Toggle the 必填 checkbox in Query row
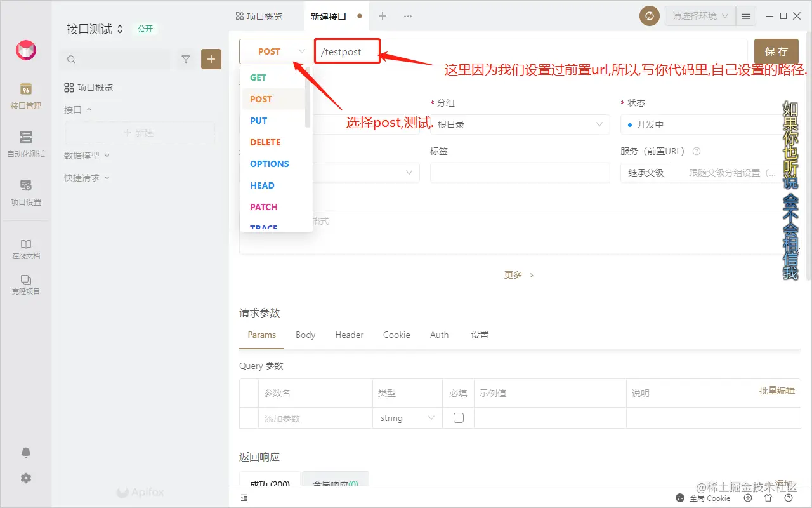The width and height of the screenshot is (812, 508). (459, 418)
